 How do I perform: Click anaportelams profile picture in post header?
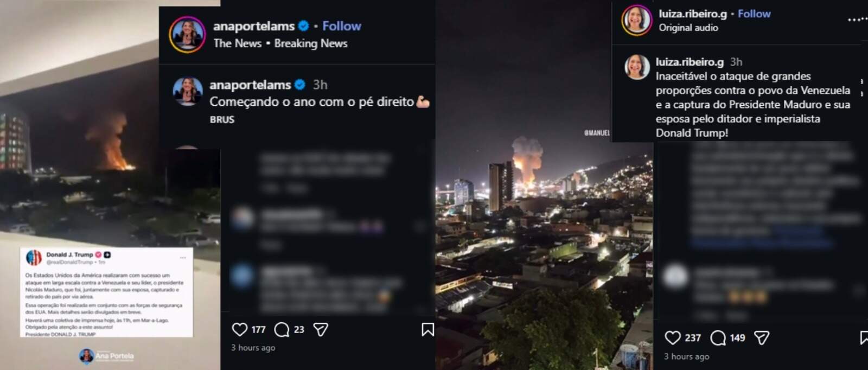tap(187, 35)
